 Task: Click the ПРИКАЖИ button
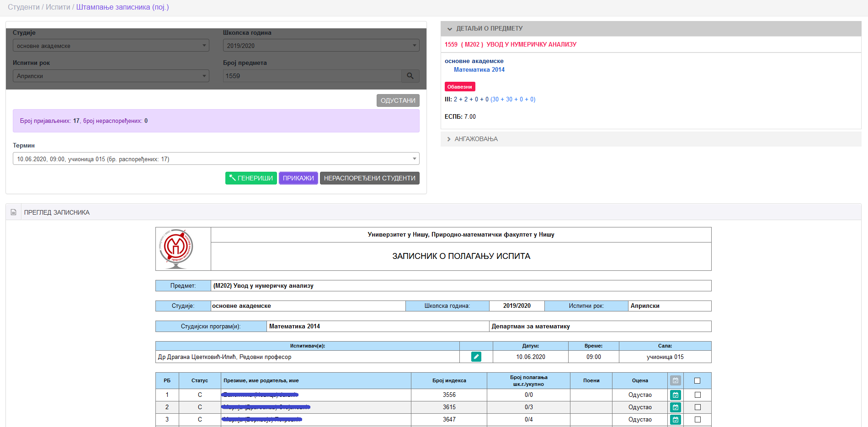(x=298, y=178)
